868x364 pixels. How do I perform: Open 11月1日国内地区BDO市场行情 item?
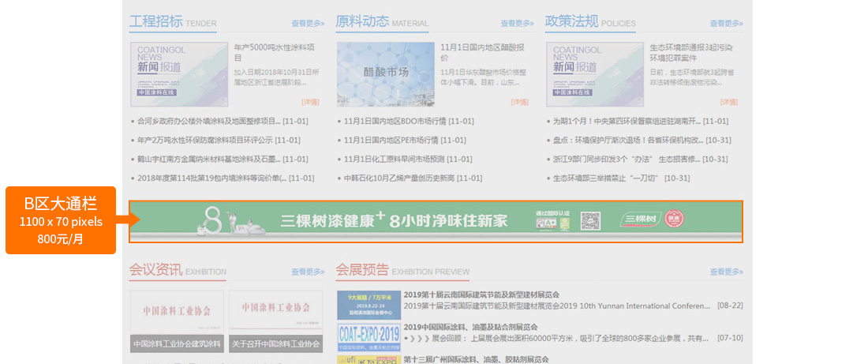tap(409, 122)
